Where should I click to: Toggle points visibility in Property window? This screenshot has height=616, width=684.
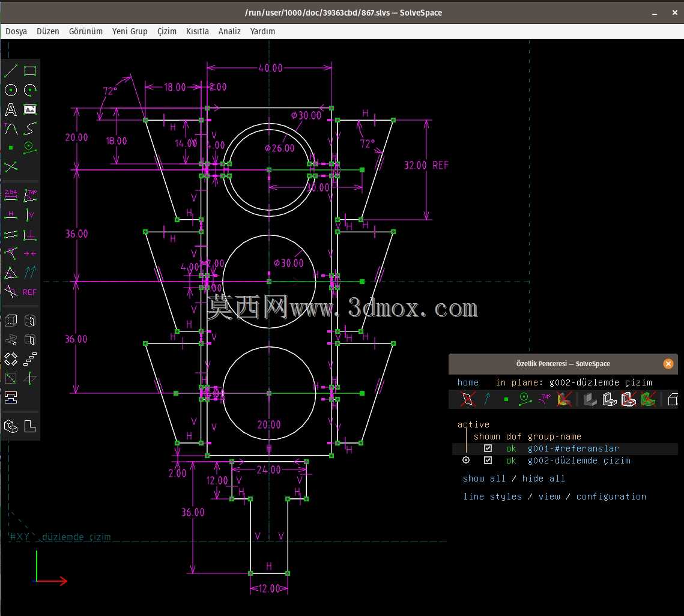(x=506, y=399)
